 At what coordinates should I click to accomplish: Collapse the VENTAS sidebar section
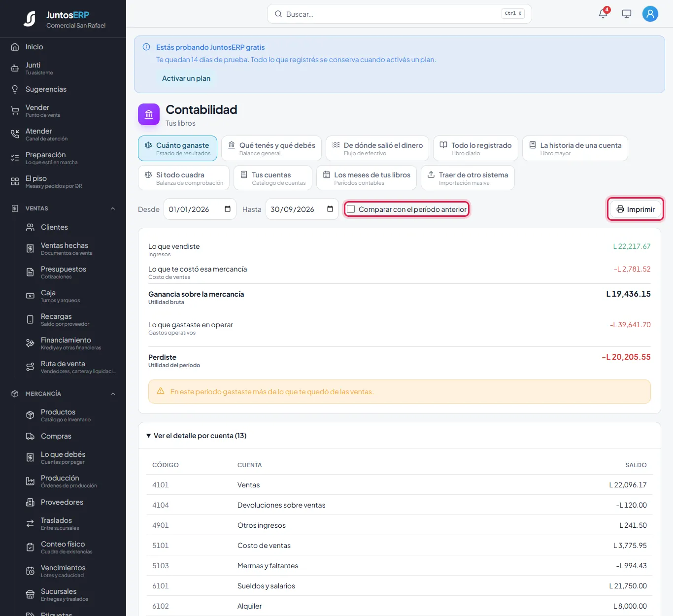coord(113,208)
